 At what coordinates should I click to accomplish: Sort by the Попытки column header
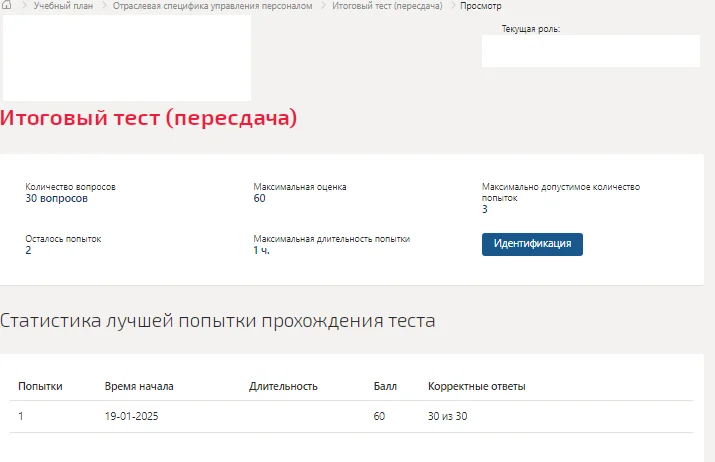click(40, 386)
